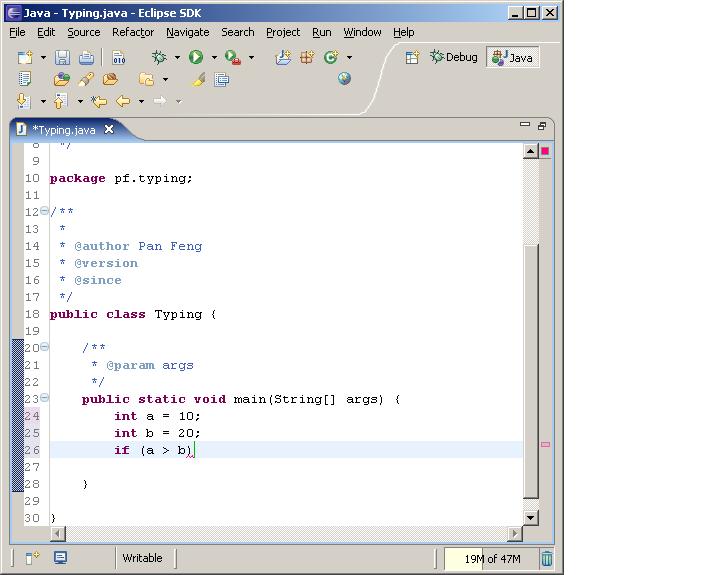
Task: Maximize the editor area
Action: coord(542,126)
